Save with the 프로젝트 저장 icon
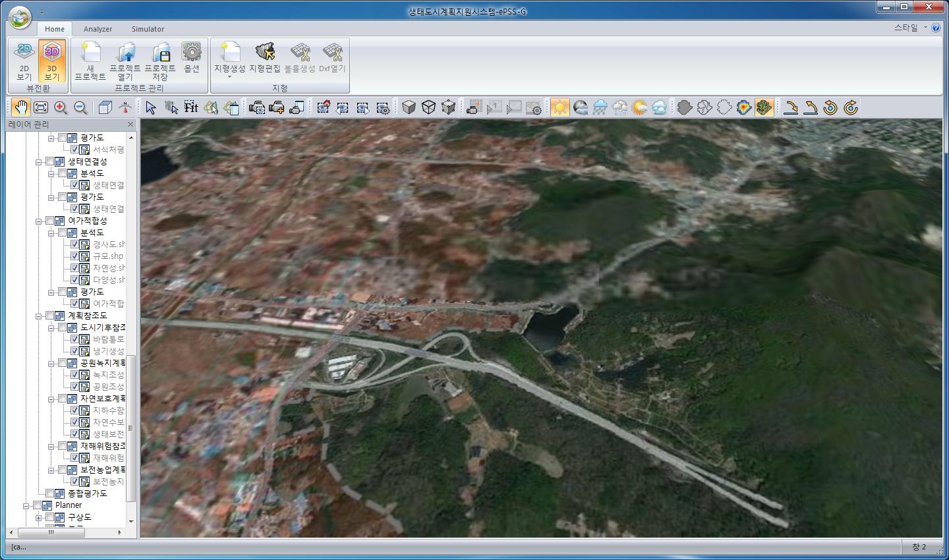 coord(160,61)
